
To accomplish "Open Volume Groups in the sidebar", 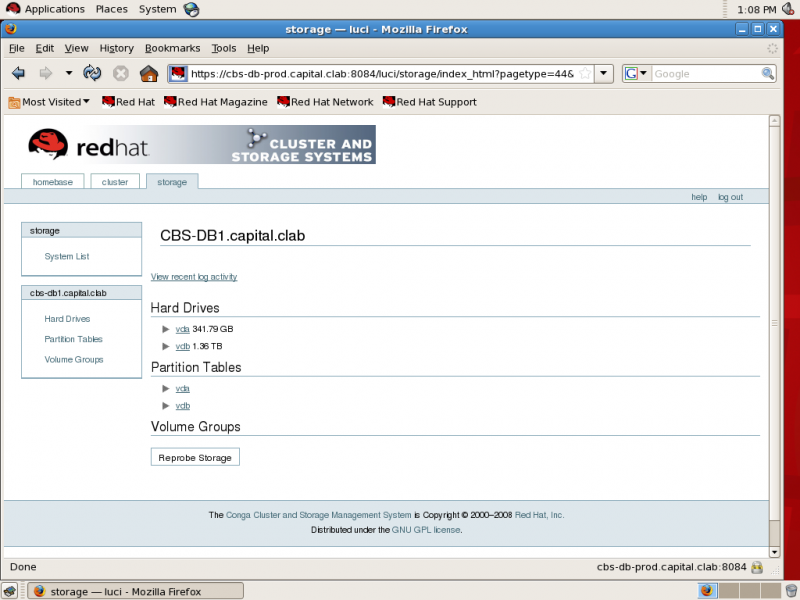I will [x=73, y=360].
